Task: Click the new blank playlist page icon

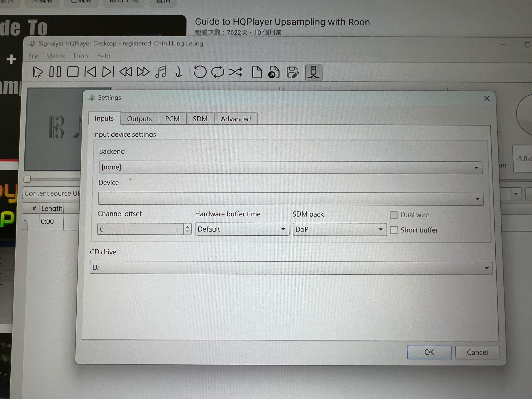Action: click(257, 72)
